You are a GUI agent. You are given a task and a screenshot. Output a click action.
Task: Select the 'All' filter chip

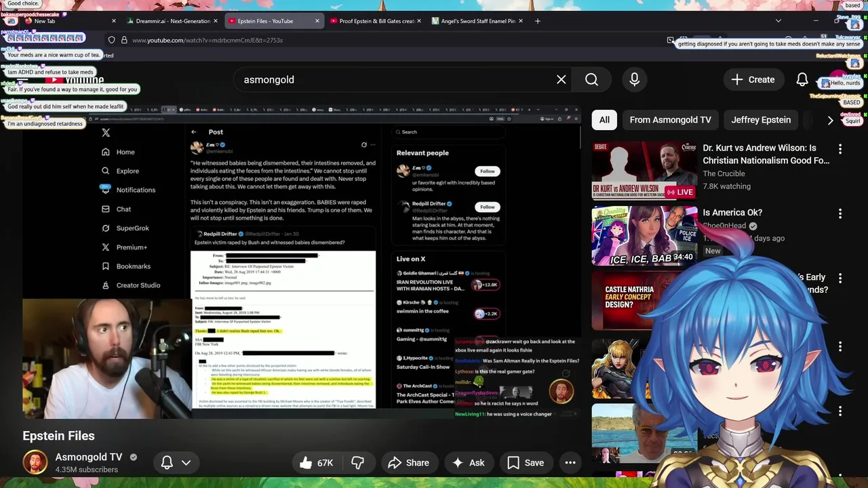604,120
